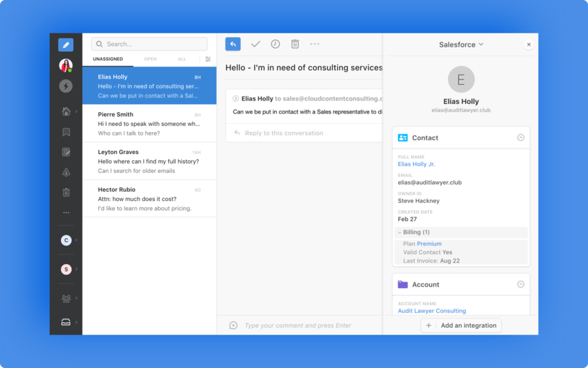This screenshot has width=588, height=368.
Task: Click the snooze clock icon
Action: pyautogui.click(x=276, y=44)
